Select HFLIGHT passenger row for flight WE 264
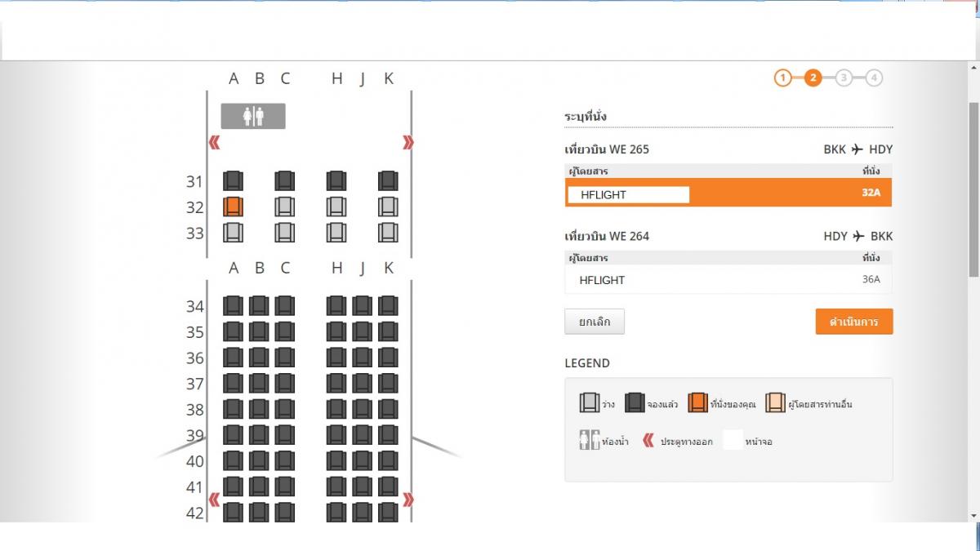The width and height of the screenshot is (980, 551). [x=728, y=280]
